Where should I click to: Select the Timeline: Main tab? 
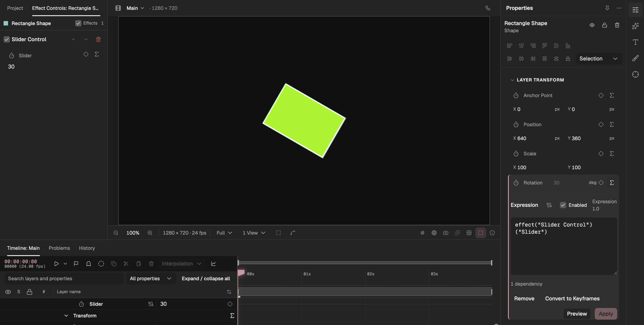(x=23, y=248)
